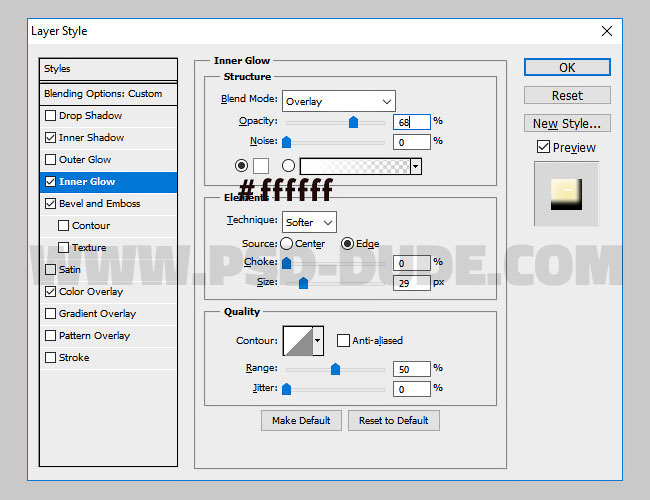Click the Contour curve thumbnail

click(x=298, y=341)
